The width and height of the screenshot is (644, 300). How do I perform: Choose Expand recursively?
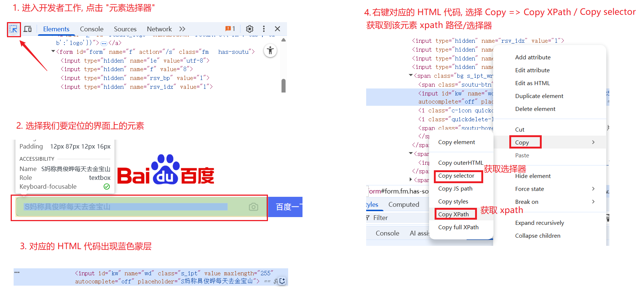coord(539,223)
